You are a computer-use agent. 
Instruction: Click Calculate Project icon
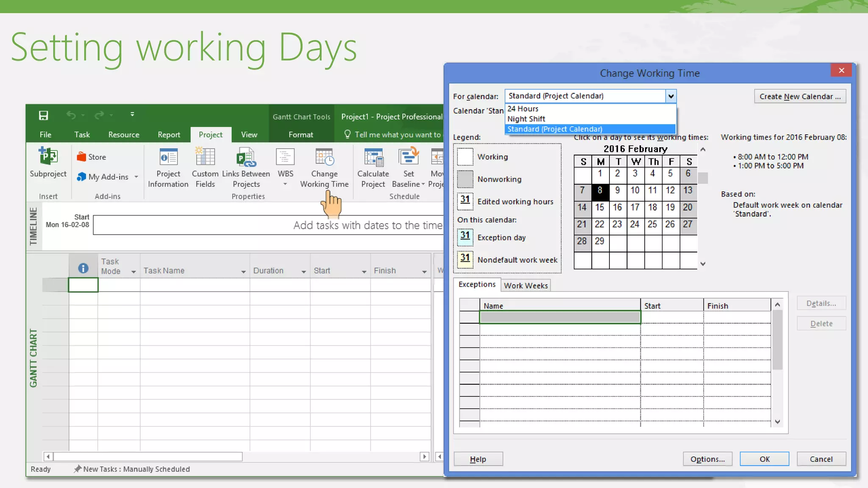click(373, 158)
